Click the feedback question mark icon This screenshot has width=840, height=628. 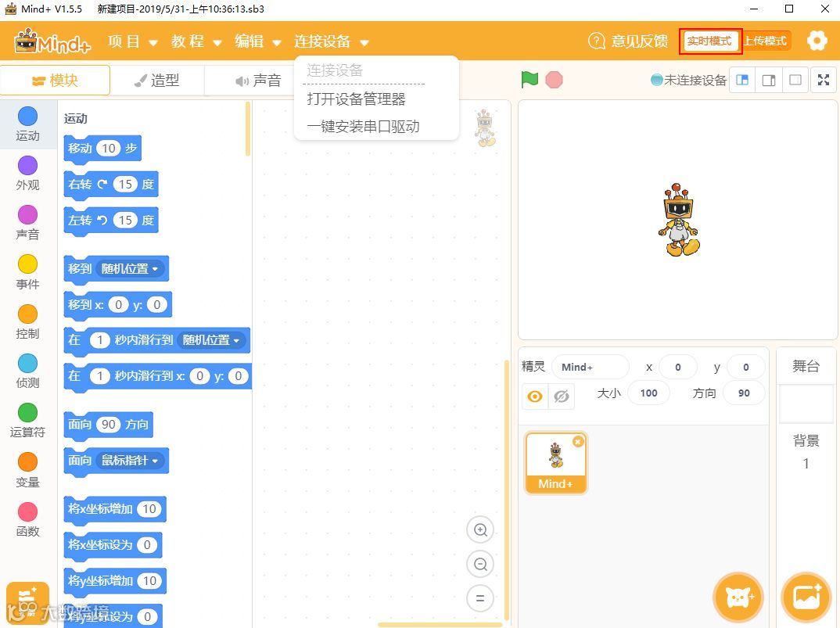click(x=596, y=41)
